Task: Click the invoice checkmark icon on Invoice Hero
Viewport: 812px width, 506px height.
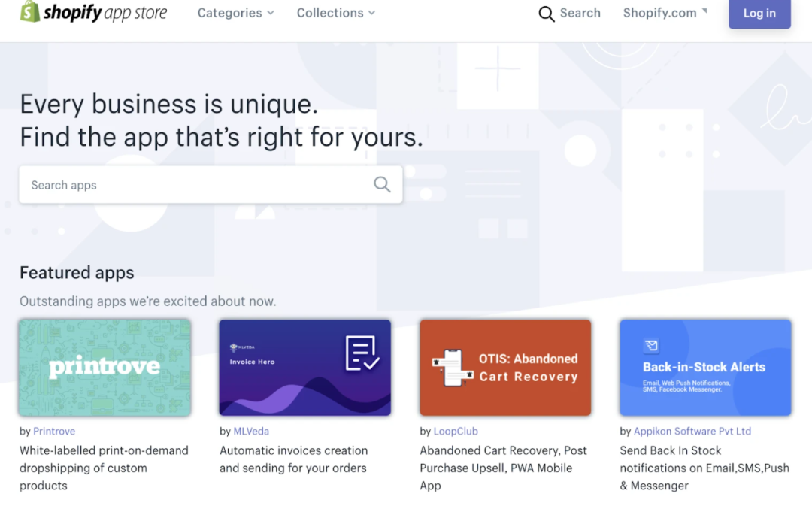Action: pyautogui.click(x=362, y=353)
